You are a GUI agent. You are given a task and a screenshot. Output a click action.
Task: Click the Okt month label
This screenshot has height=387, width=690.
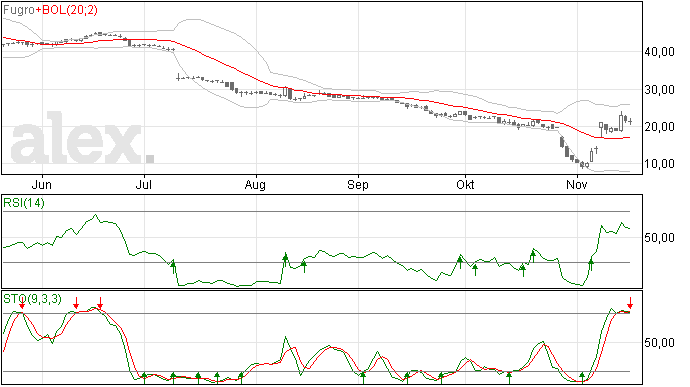465,185
